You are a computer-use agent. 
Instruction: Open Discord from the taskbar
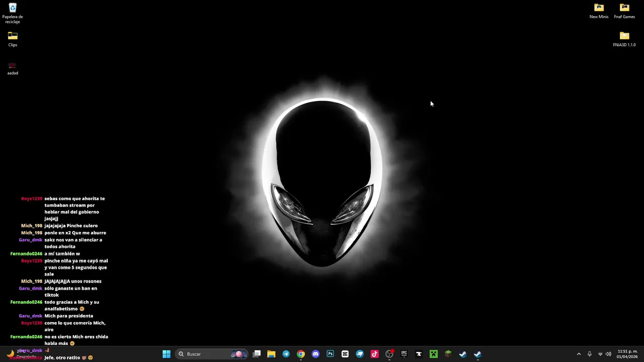coord(315,354)
